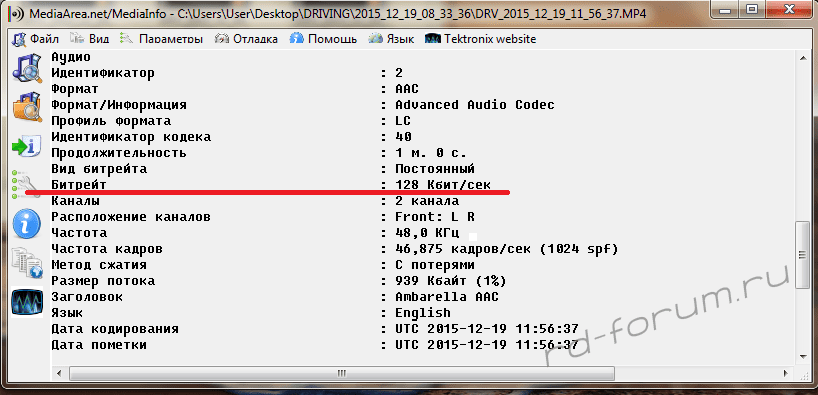The image size is (818, 395).
Task: Click the blue About info icon
Action: (26, 223)
